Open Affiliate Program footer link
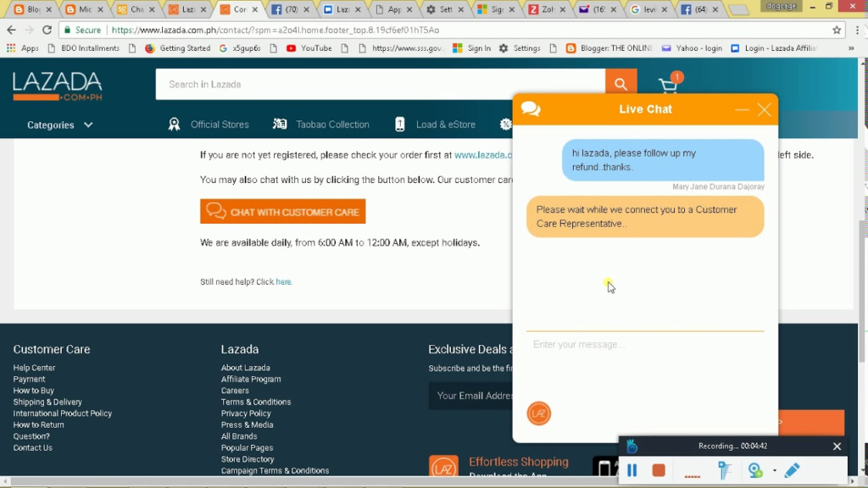Image resolution: width=868 pixels, height=488 pixels. (251, 379)
